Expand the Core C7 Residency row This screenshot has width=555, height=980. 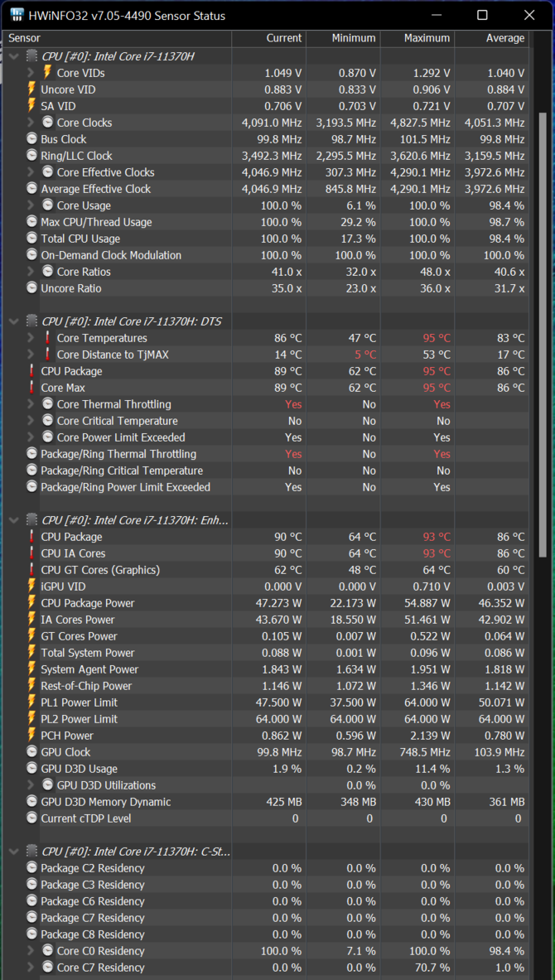coord(31,968)
